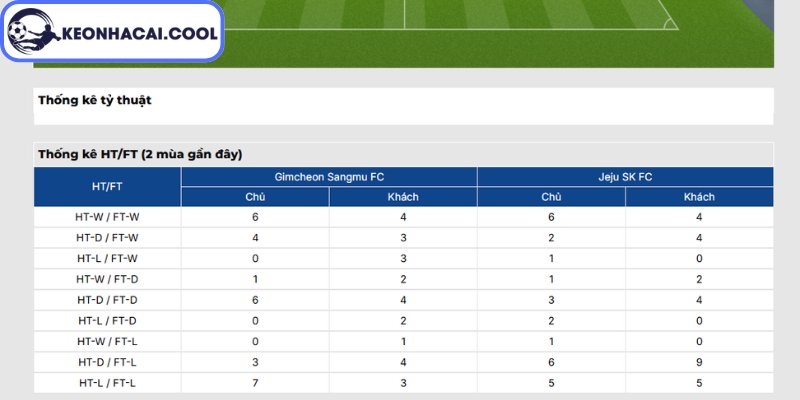
Task: Click the HT-L / FT-W row label
Action: pos(107,258)
